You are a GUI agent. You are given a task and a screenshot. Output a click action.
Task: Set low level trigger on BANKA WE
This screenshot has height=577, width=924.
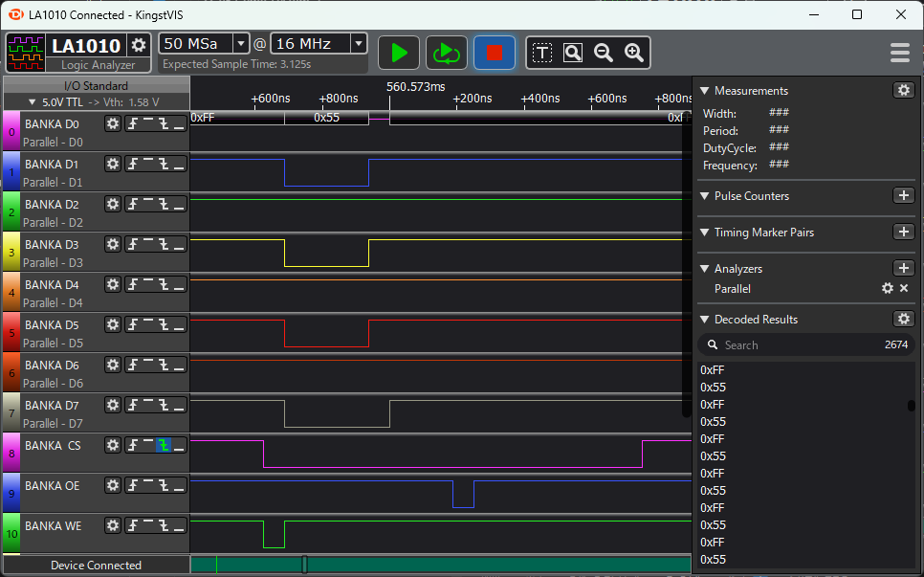tap(179, 525)
